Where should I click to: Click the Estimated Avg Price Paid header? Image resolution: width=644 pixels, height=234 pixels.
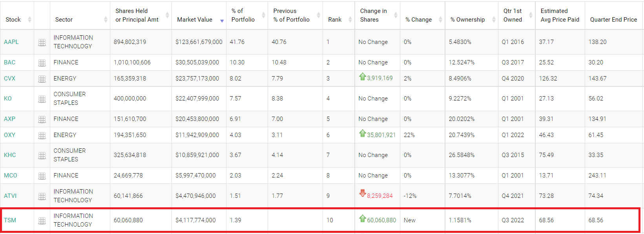pyautogui.click(x=560, y=15)
